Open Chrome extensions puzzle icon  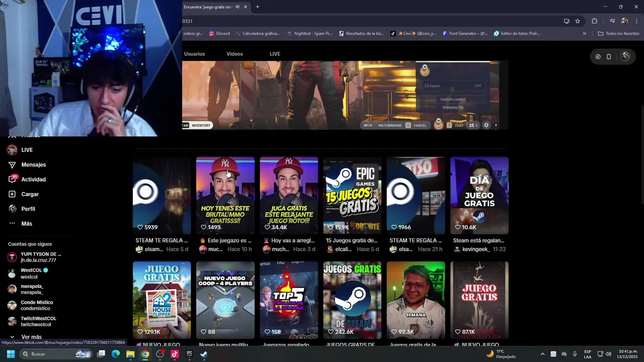[x=595, y=21]
